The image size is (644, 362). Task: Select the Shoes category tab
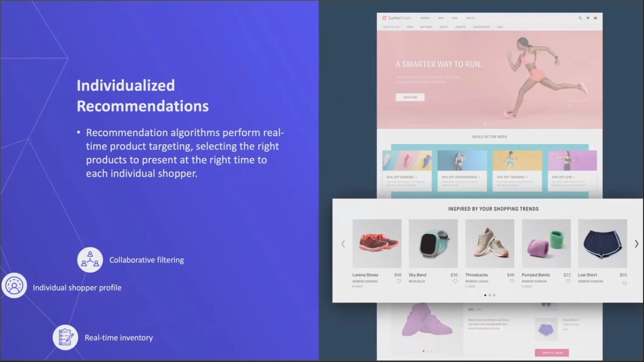[x=443, y=27]
